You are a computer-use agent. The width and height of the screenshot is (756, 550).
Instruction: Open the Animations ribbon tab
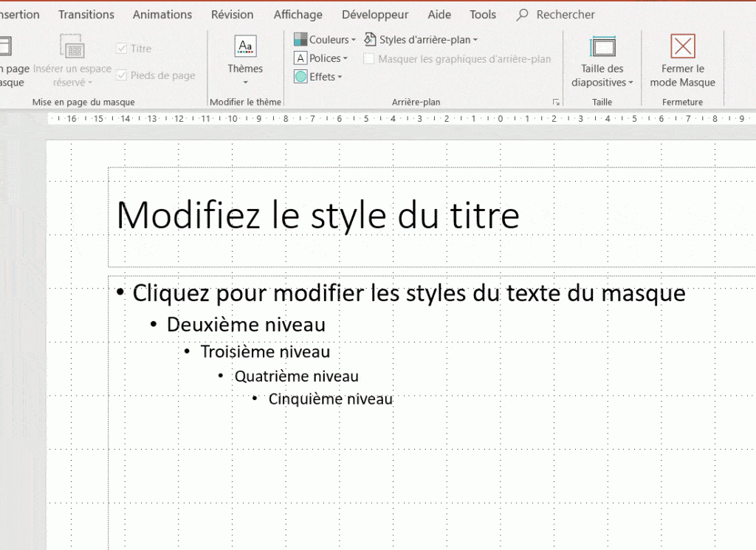pos(162,14)
